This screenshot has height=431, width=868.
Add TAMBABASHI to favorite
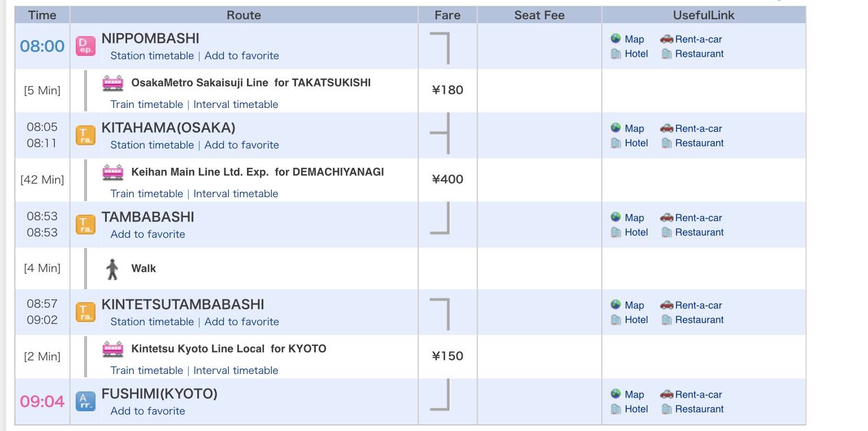coord(148,234)
